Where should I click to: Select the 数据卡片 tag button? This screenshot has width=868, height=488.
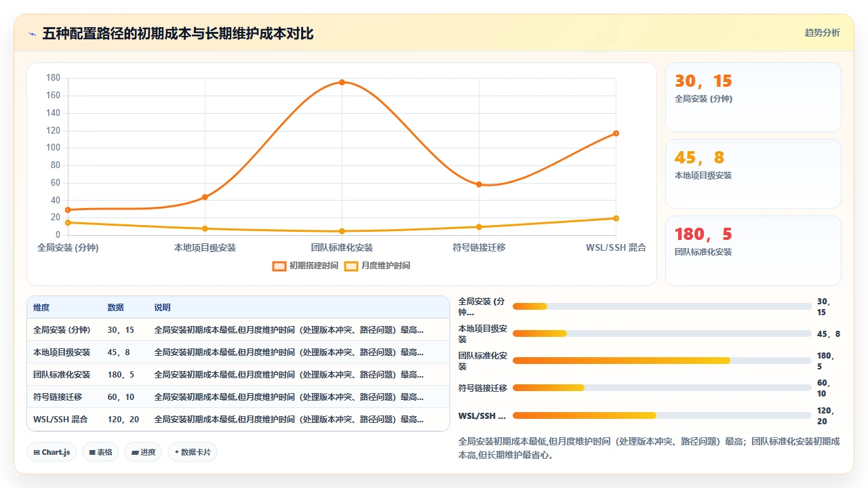pos(193,452)
